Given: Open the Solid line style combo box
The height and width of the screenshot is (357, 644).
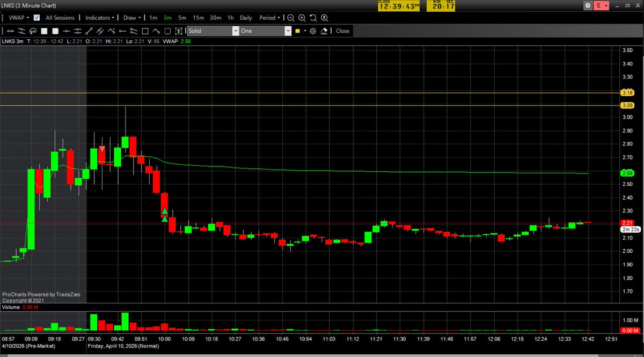Looking at the screenshot, I should coord(213,31).
